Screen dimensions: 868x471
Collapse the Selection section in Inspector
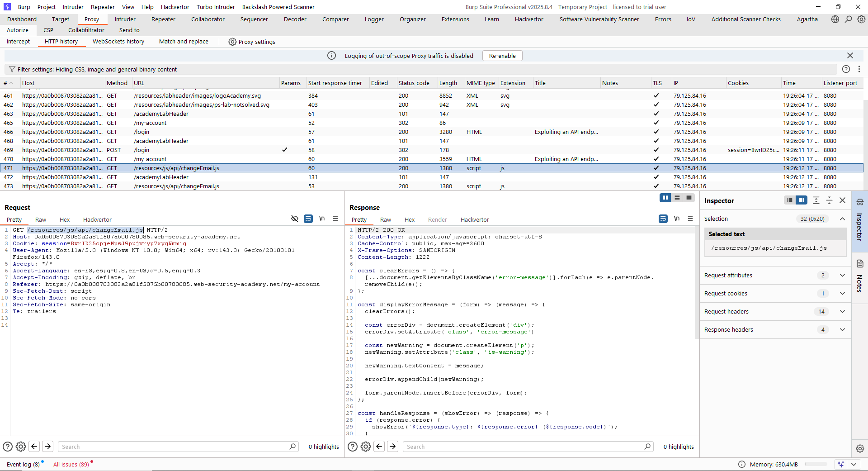pyautogui.click(x=842, y=219)
